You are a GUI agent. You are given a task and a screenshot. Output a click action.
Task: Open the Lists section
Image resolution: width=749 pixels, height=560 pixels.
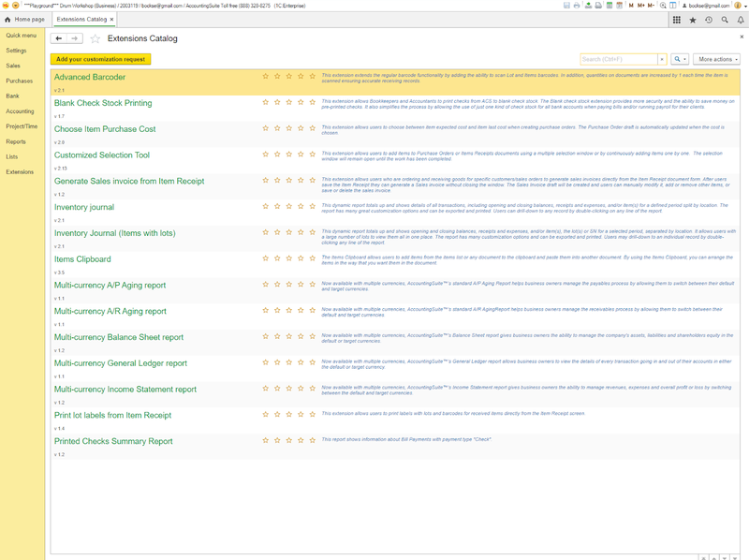(x=12, y=156)
